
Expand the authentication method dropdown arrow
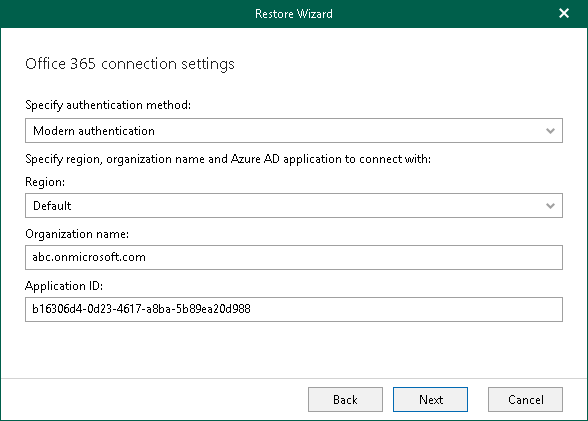tap(550, 131)
